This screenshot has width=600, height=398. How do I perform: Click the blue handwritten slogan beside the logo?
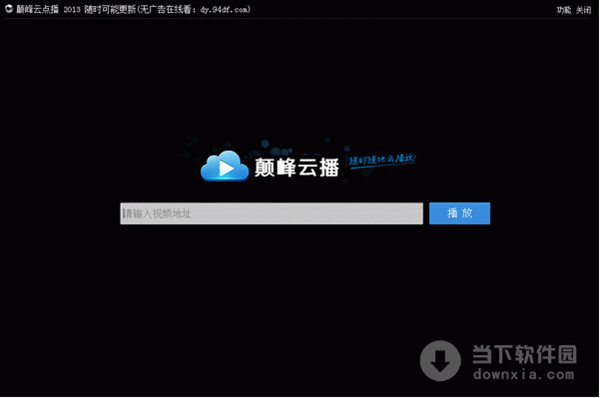pyautogui.click(x=382, y=160)
